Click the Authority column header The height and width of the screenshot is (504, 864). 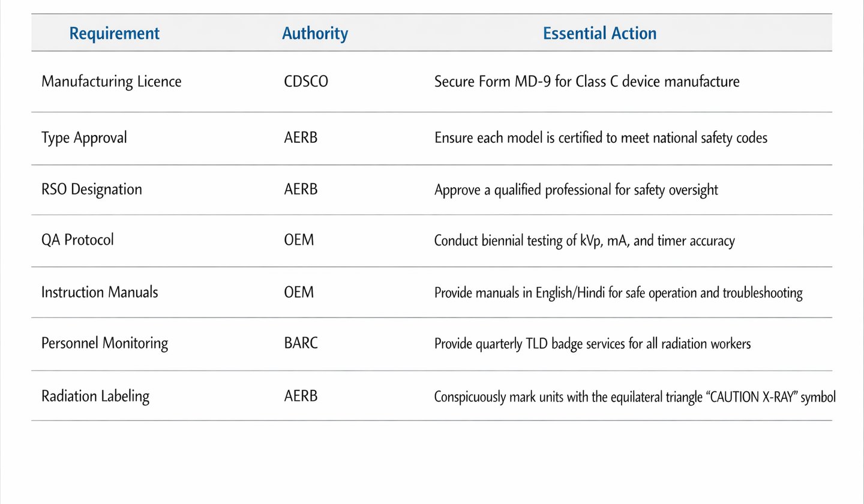pos(314,33)
